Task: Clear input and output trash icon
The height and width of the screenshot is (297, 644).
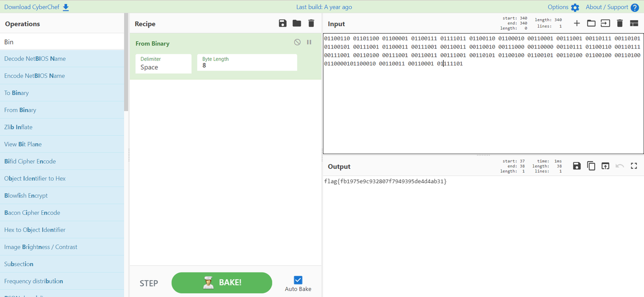Action: 620,24
